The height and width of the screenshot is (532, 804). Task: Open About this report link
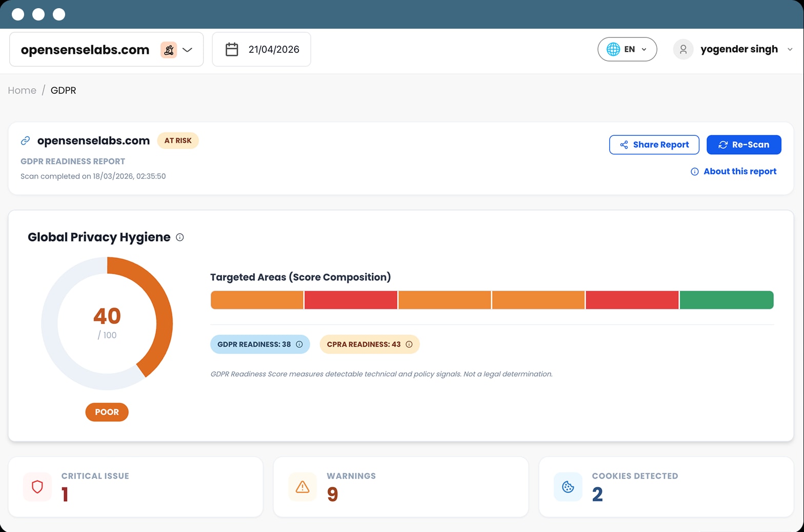coord(740,171)
